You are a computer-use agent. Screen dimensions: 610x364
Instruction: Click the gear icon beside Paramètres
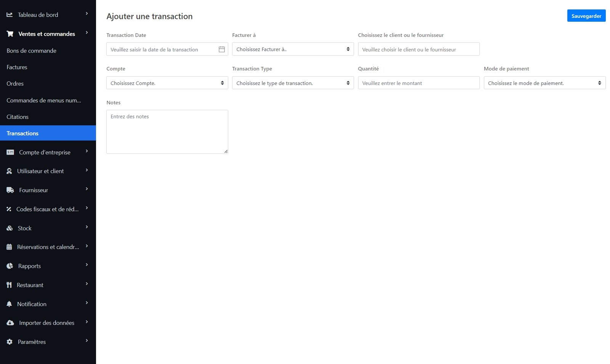10,342
